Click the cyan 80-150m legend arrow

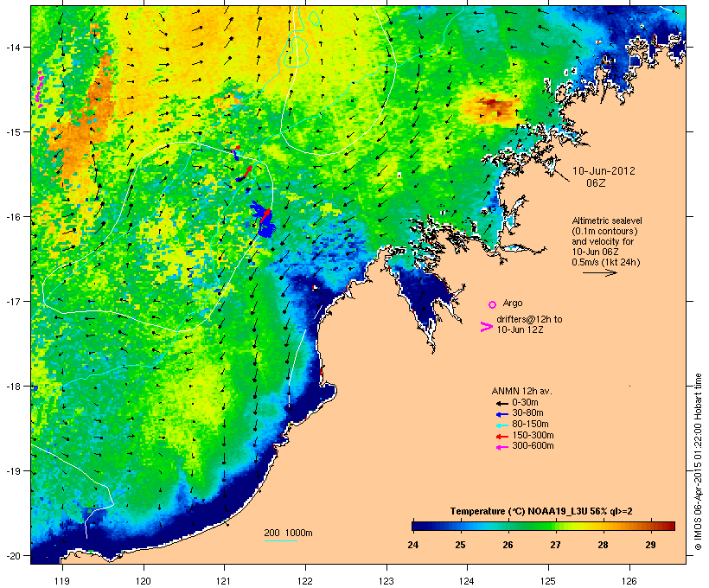pos(501,425)
